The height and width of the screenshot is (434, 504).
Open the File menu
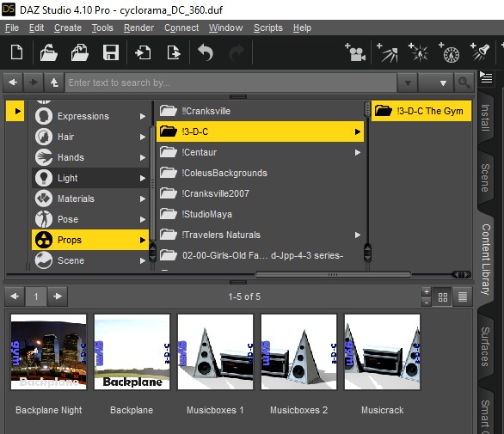coord(12,28)
